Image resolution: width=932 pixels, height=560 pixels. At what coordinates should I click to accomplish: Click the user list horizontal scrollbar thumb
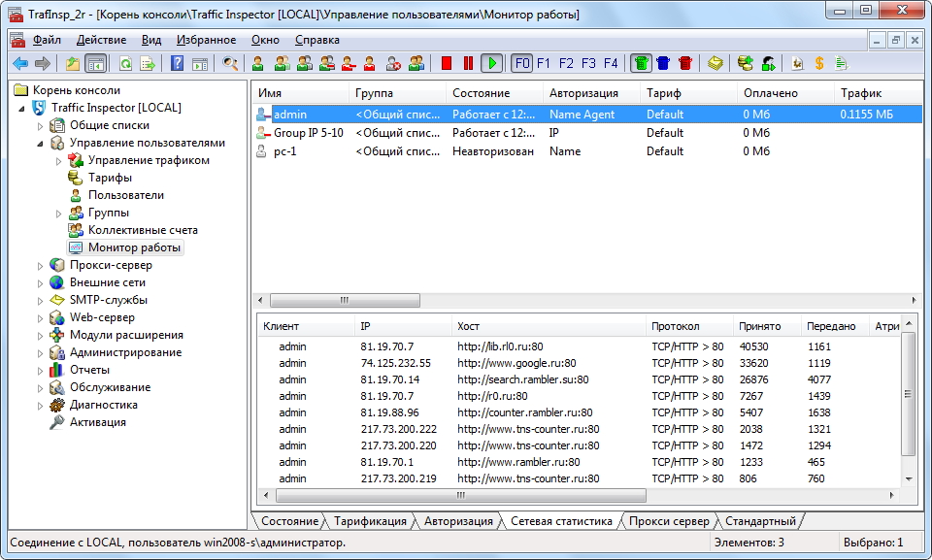click(345, 300)
